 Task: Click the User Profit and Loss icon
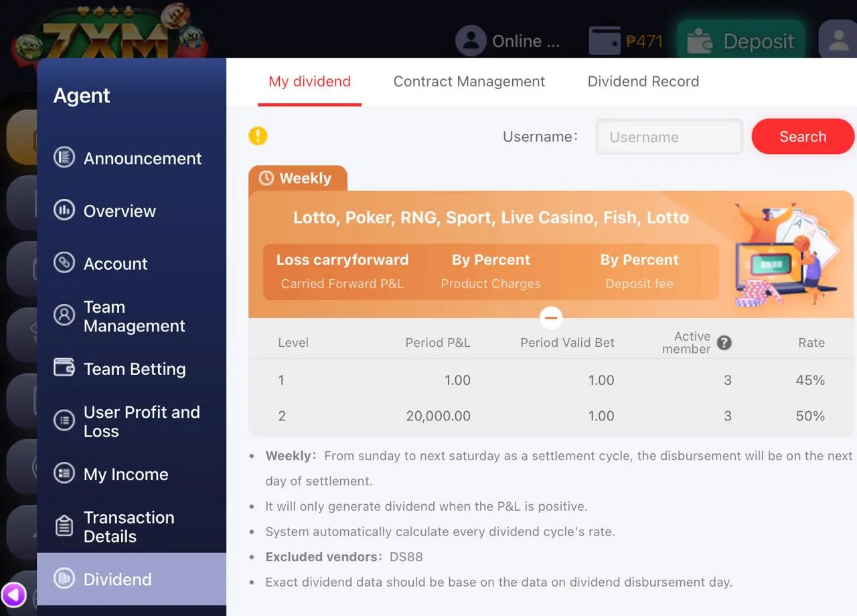tap(64, 420)
